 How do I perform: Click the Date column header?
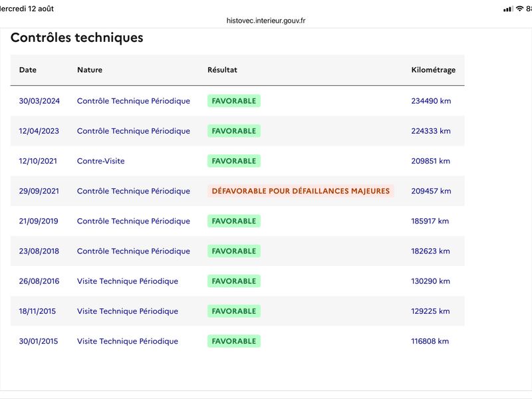point(28,70)
